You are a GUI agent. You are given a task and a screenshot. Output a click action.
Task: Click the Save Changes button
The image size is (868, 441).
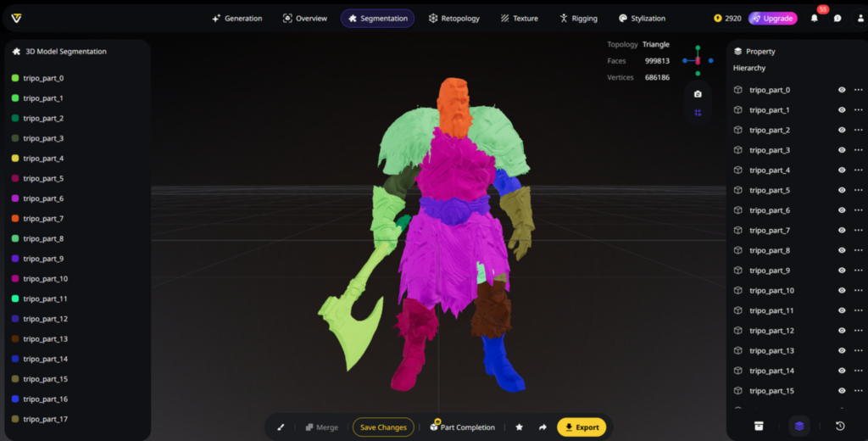tap(383, 427)
